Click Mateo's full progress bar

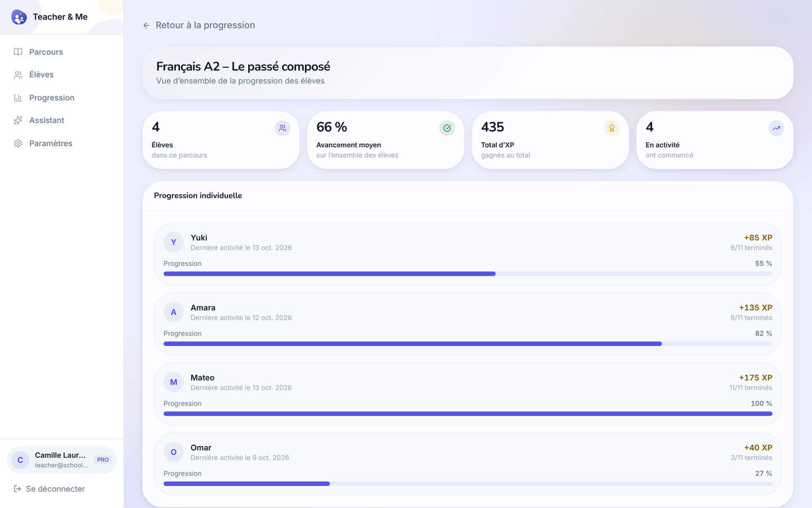click(468, 414)
